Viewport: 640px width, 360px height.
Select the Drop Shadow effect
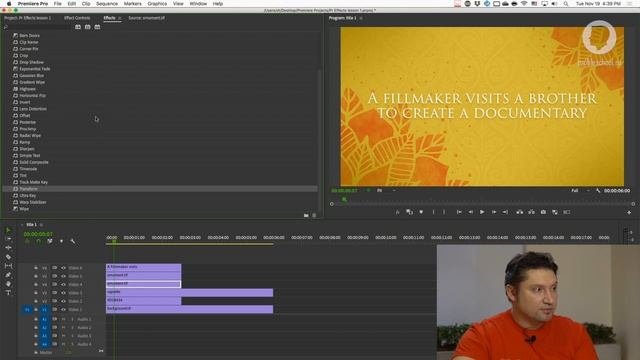(31, 62)
